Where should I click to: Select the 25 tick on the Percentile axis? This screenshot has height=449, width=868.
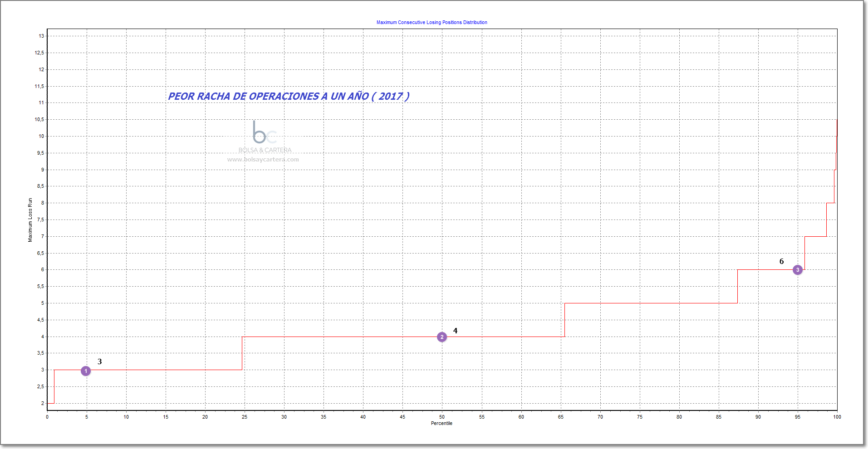coord(245,417)
